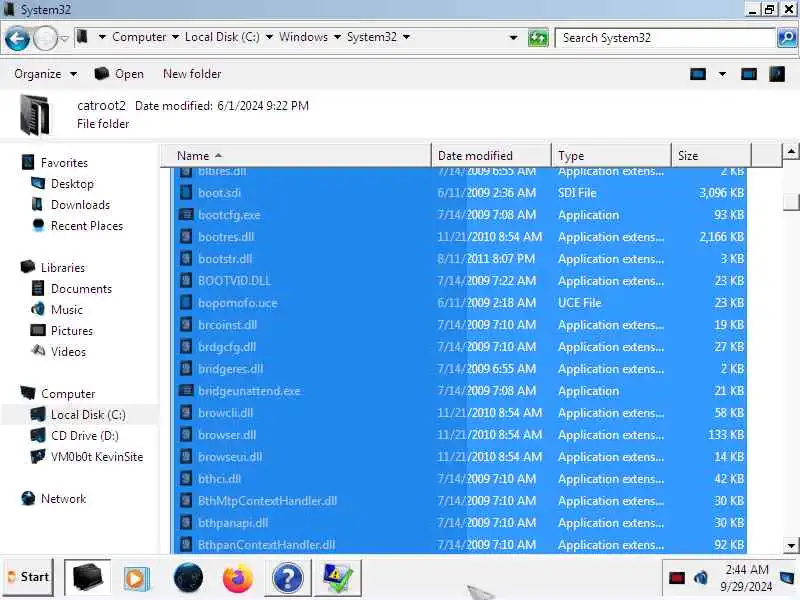Screen dimensions: 800x600
Task: Click scroll down arrow of file list
Action: (791, 545)
